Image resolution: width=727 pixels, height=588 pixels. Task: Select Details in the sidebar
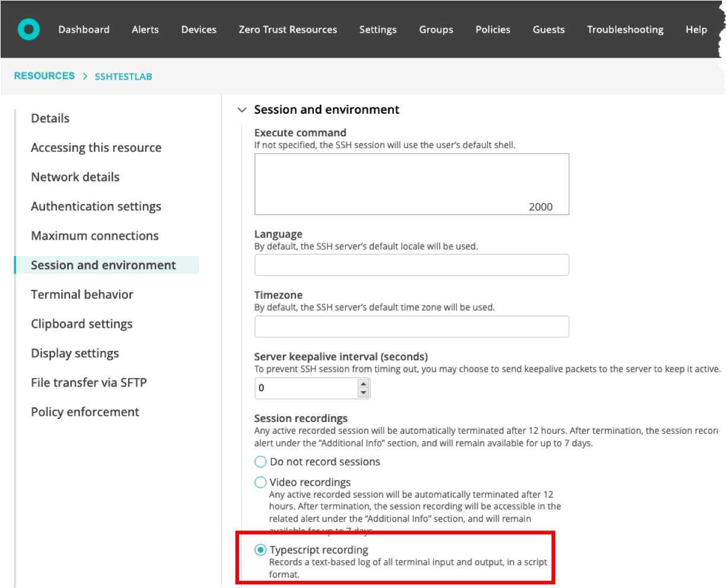(x=50, y=118)
